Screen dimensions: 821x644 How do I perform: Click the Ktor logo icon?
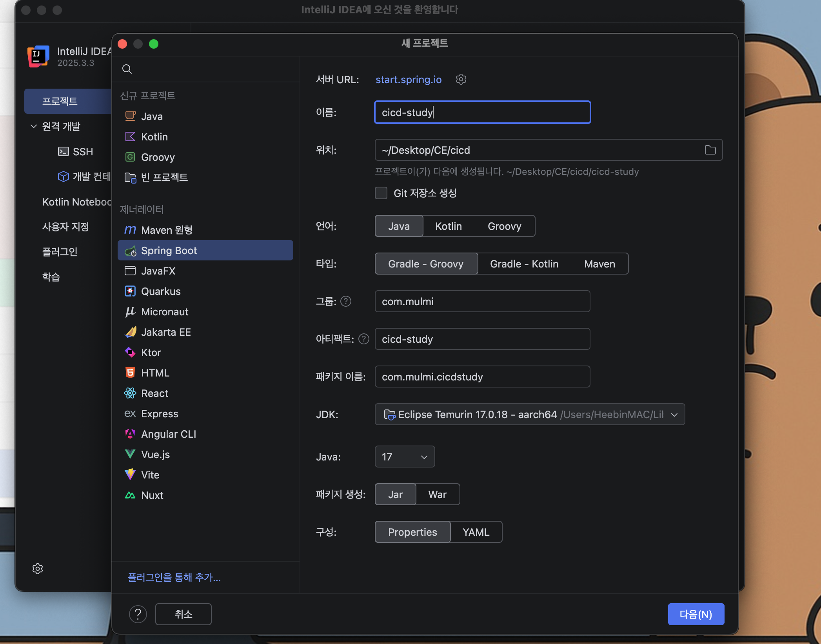(x=130, y=352)
